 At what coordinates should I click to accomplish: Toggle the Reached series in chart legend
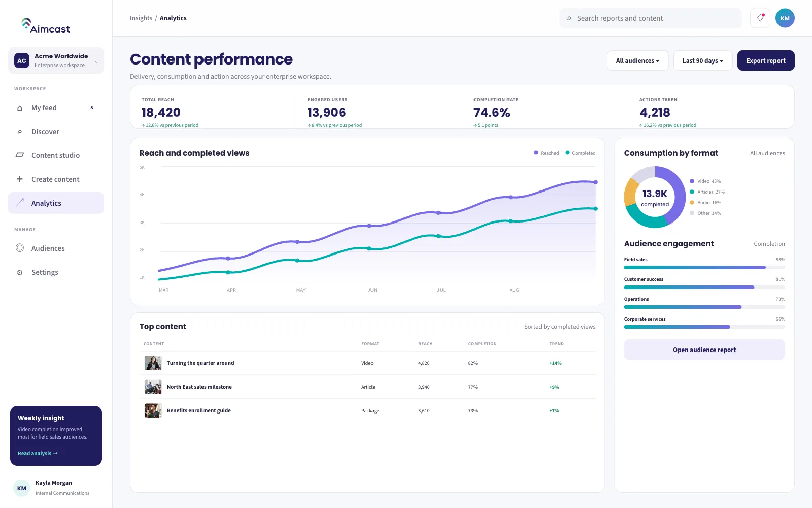tap(547, 153)
